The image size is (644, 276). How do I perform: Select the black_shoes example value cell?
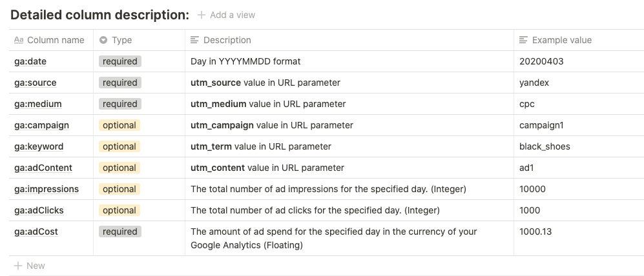coord(579,146)
